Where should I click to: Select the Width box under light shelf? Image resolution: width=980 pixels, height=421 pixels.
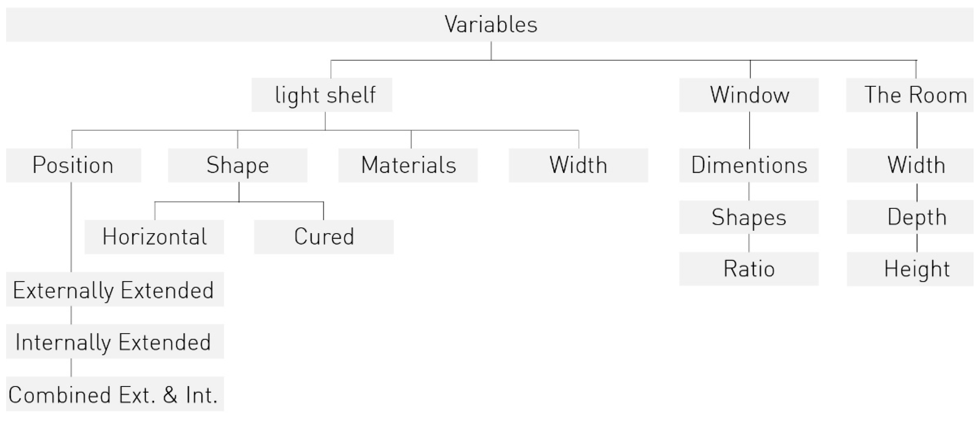(578, 165)
